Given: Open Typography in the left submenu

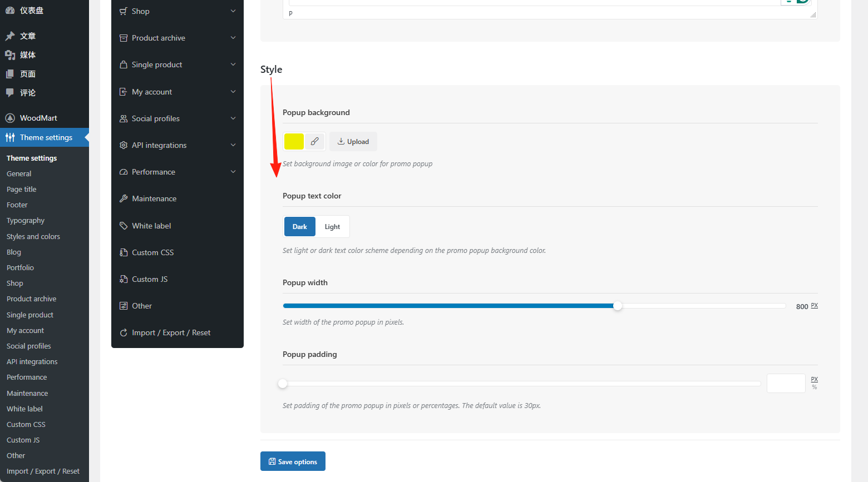Looking at the screenshot, I should click(x=26, y=221).
